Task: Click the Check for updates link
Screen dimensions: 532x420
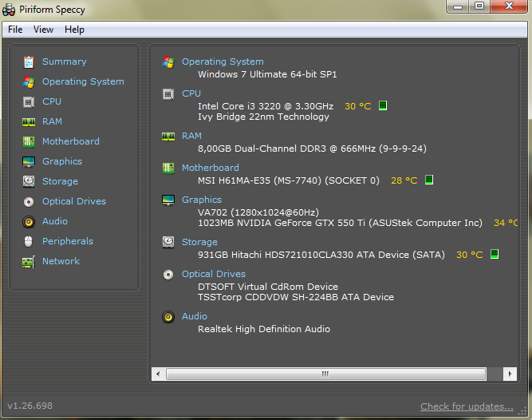Action: tap(467, 406)
